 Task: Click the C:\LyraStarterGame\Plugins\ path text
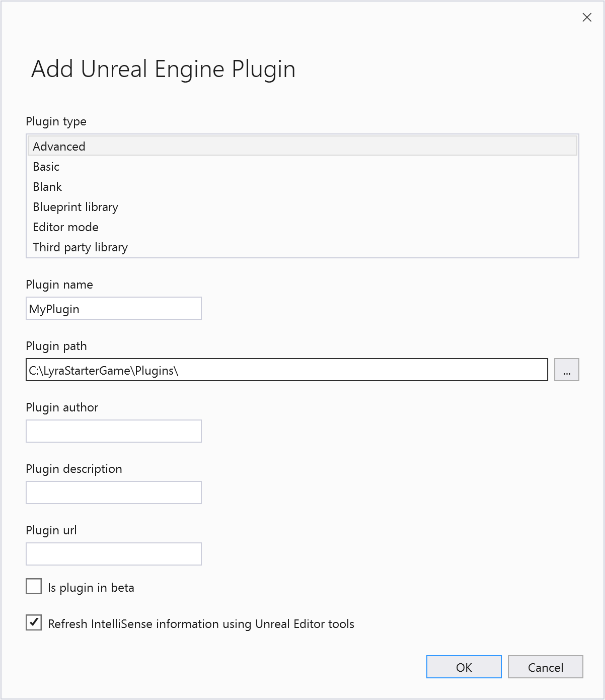click(103, 370)
